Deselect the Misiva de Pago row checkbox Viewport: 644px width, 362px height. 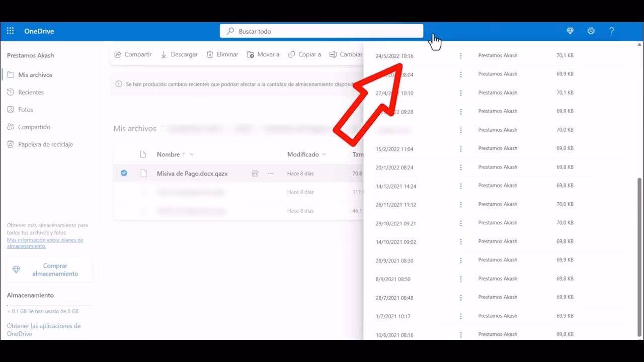point(124,173)
